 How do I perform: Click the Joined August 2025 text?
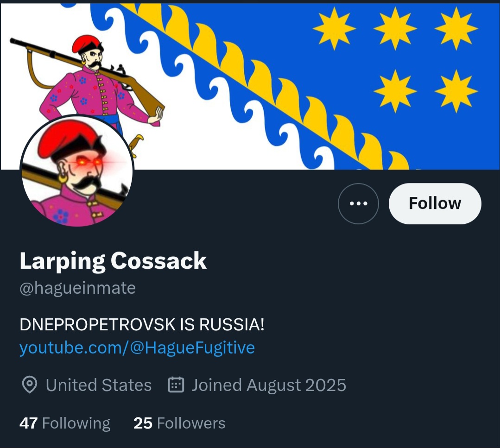[268, 385]
